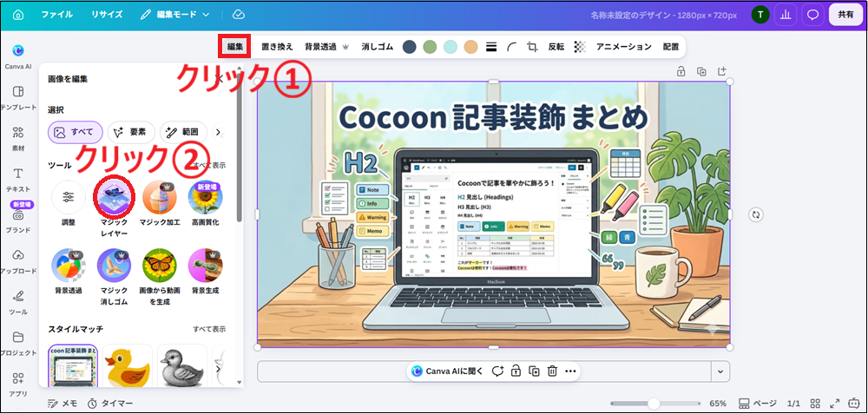The height and width of the screenshot is (414, 868).
Task: Click 置き換え in the toolbar
Action: (x=277, y=47)
